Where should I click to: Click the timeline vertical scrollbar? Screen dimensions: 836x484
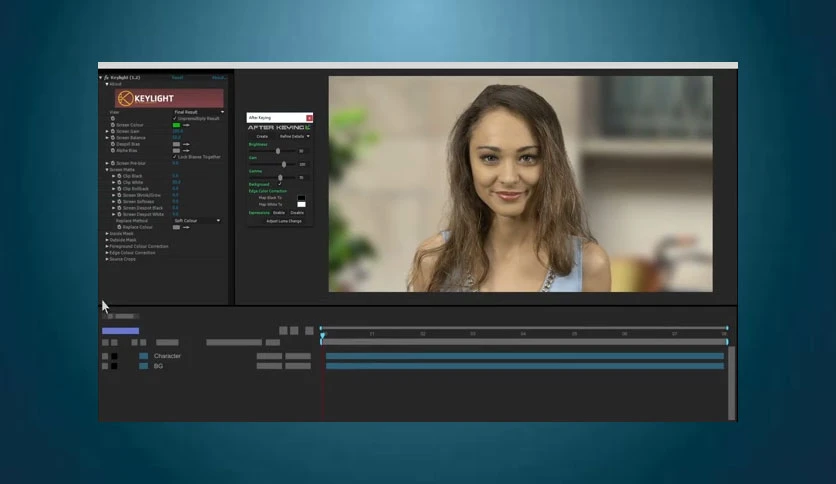pyautogui.click(x=732, y=383)
